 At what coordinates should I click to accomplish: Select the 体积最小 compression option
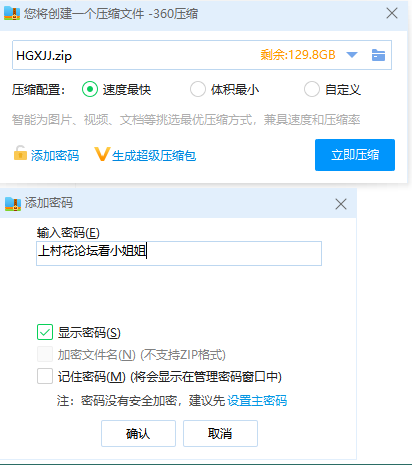click(198, 89)
